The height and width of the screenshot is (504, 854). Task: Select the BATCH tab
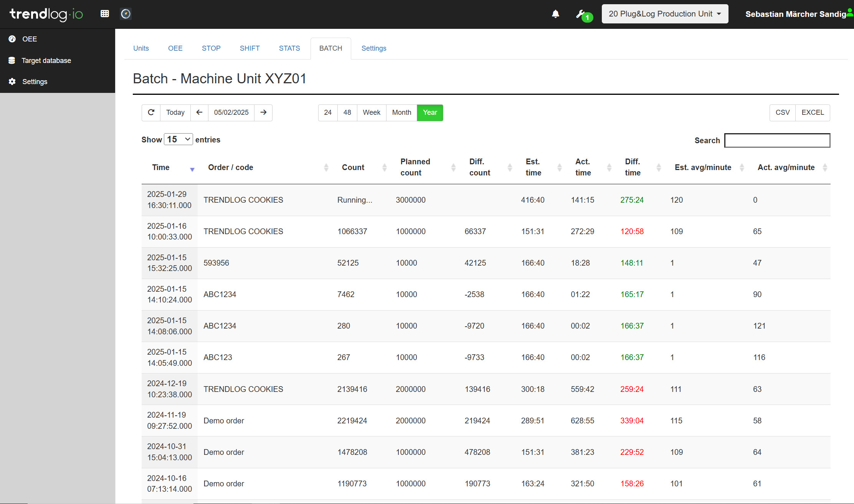(x=331, y=48)
